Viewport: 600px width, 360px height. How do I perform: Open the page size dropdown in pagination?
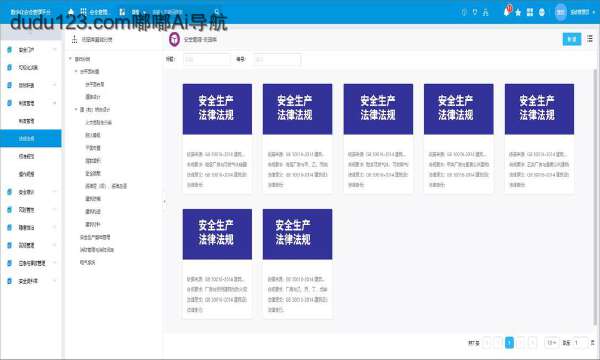[x=551, y=342]
